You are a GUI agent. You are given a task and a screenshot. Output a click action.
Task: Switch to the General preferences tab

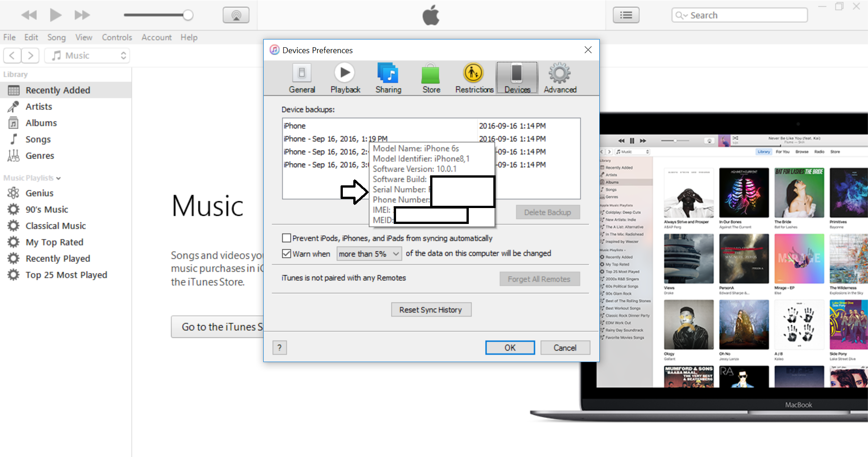(302, 78)
